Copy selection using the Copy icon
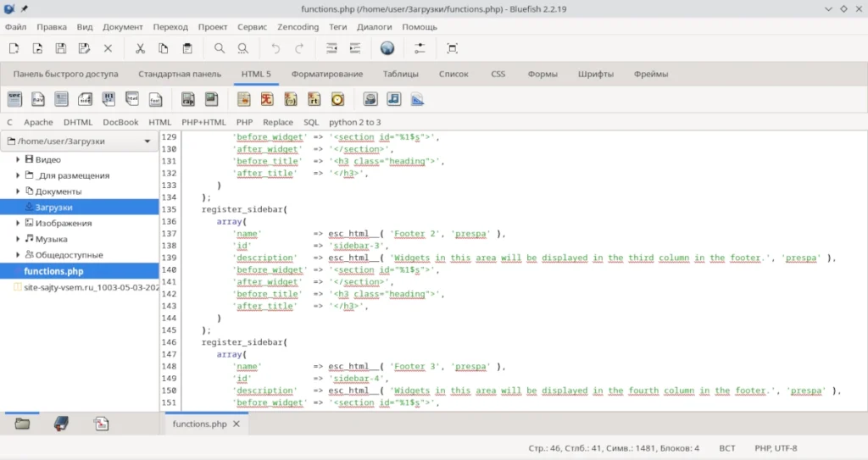868x460 pixels. (164, 49)
